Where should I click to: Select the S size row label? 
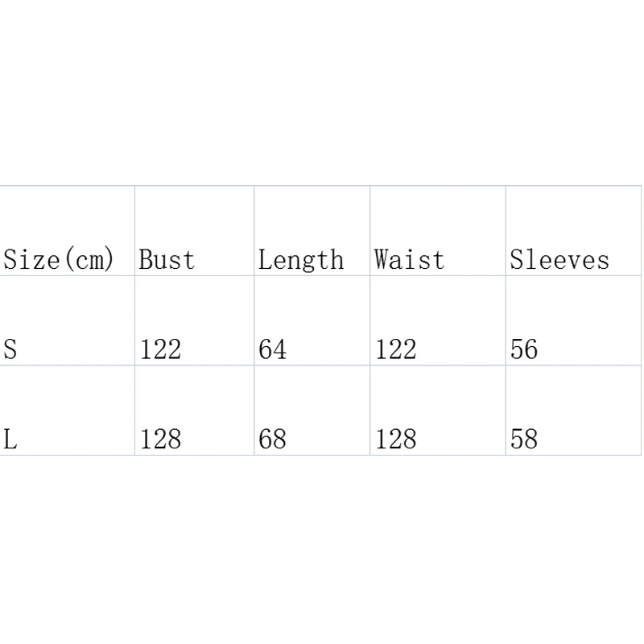pos(10,349)
